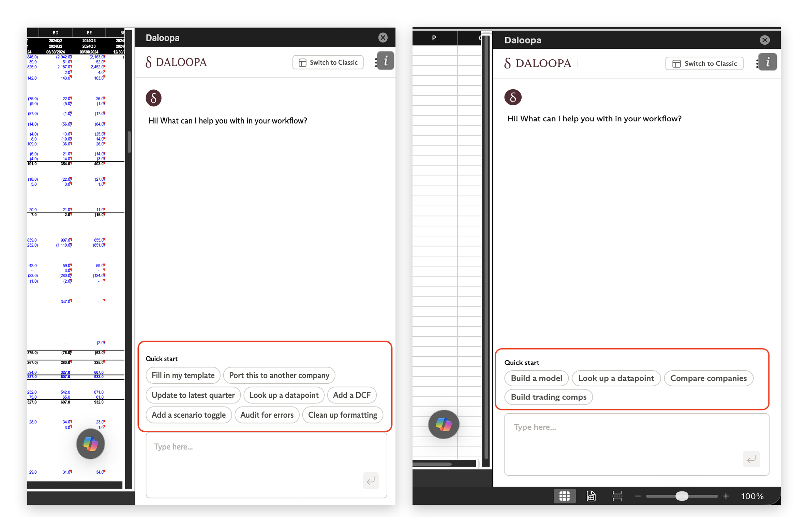The image size is (808, 532).
Task: Select cell with value 2,452.0
Action: pos(98,67)
